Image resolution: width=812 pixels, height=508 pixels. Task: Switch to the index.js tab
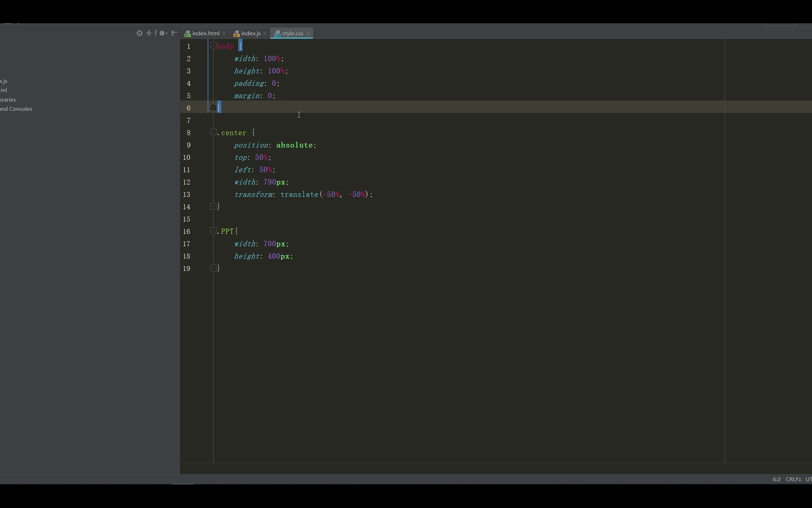(x=251, y=33)
